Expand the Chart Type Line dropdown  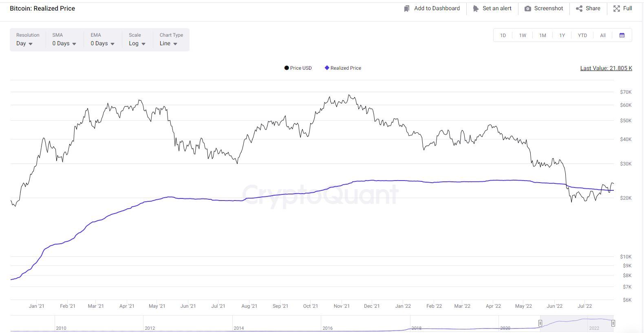point(168,44)
